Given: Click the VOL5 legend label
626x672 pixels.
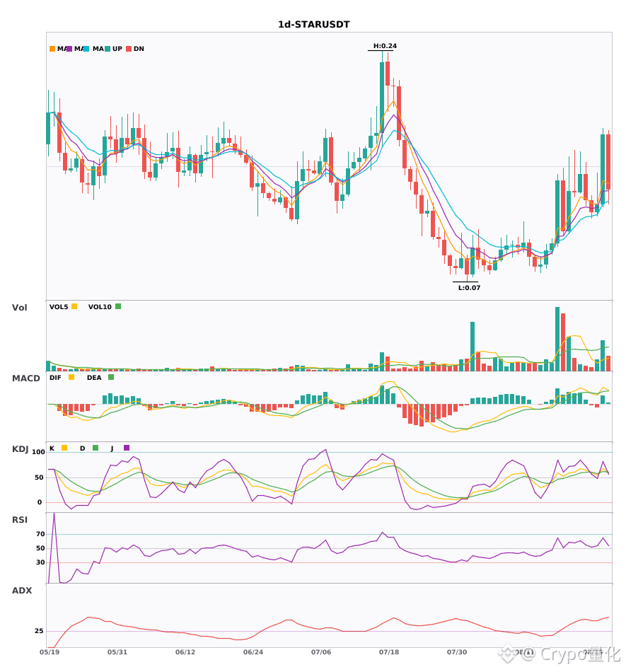Looking at the screenshot, I should pos(59,307).
